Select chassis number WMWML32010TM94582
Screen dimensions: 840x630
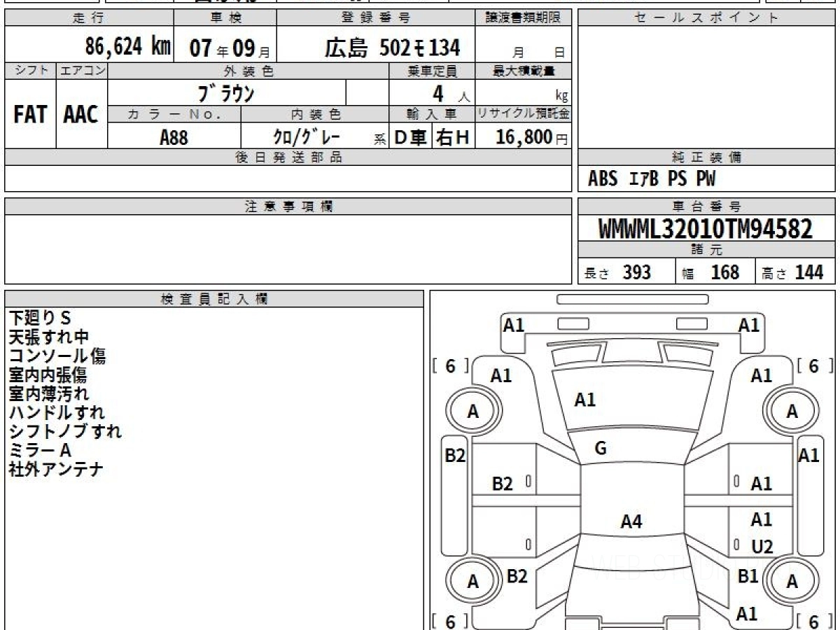click(x=706, y=229)
